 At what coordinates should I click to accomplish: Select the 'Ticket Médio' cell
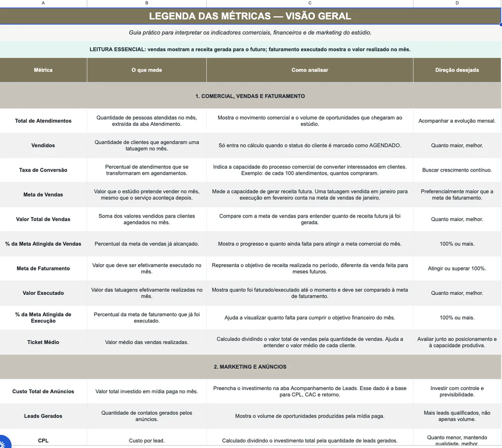coord(43,342)
